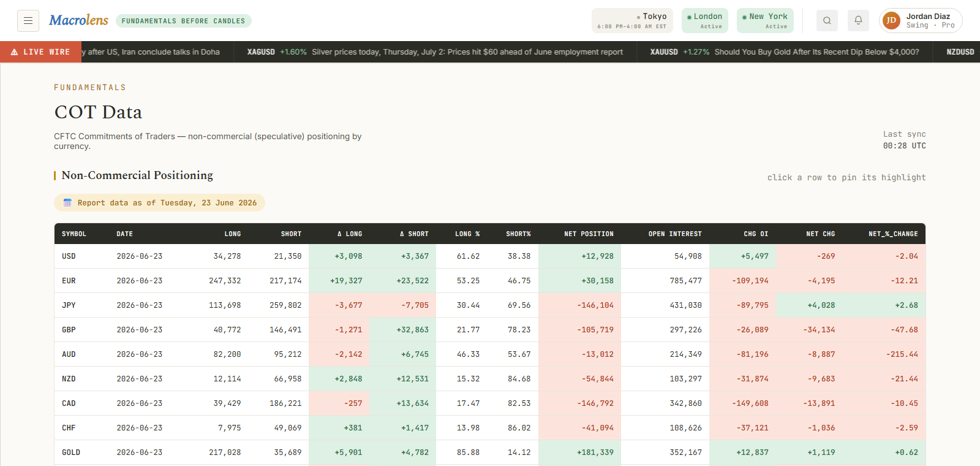Screen dimensions: 980x466
Task: Open Jordan Diaz profile menu
Action: tap(921, 20)
